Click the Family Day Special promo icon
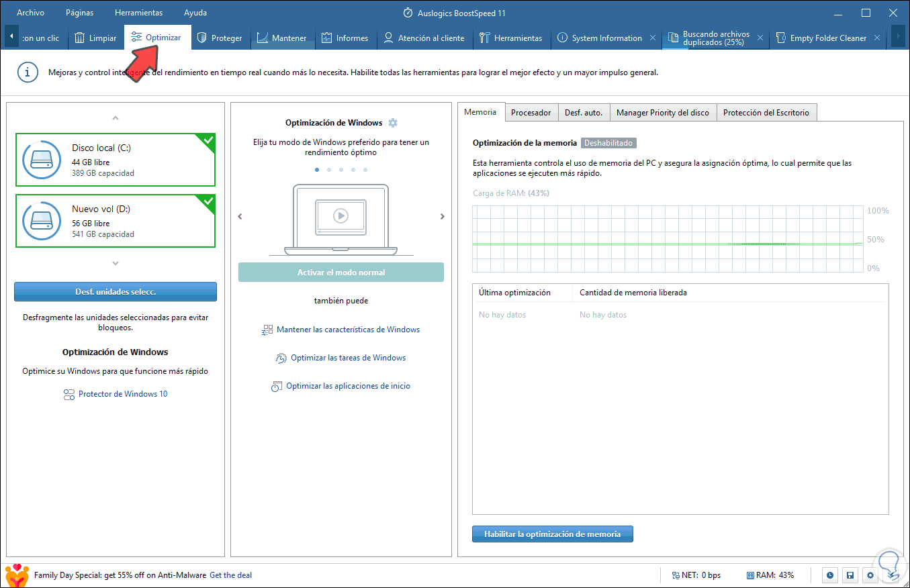This screenshot has width=910, height=588. coord(17,575)
